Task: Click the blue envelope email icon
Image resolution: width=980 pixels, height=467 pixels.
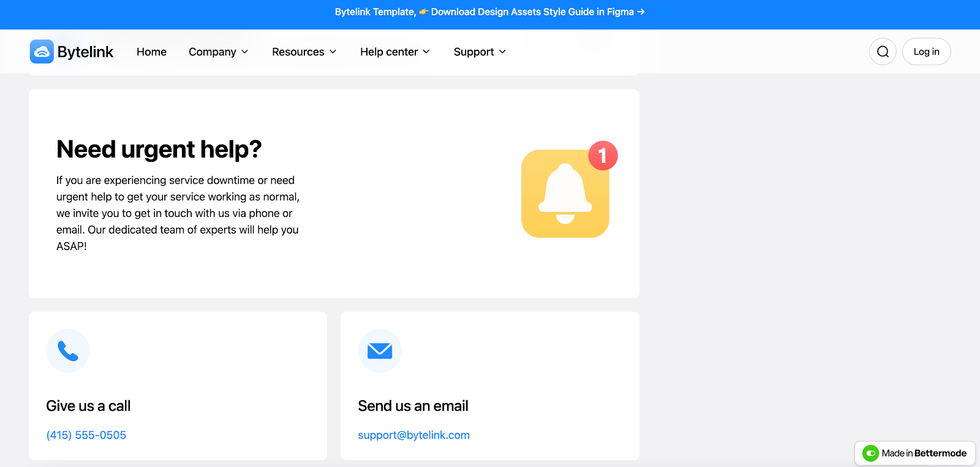Action: tap(380, 351)
